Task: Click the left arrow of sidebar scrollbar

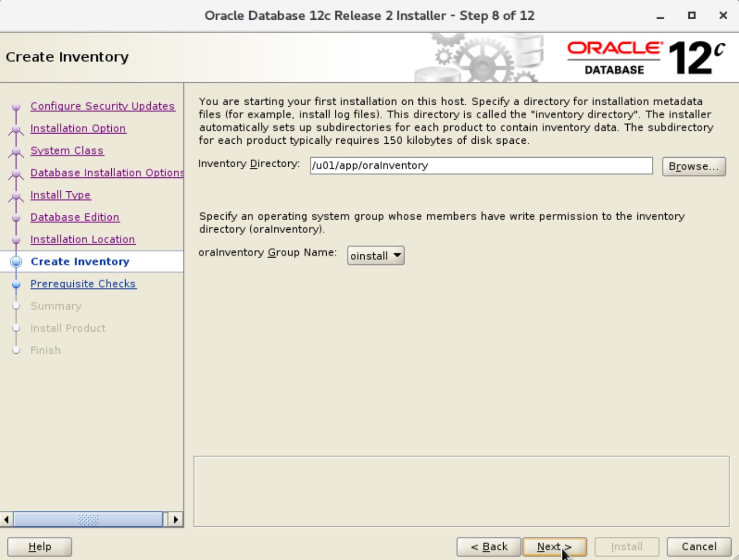Action: [6, 519]
